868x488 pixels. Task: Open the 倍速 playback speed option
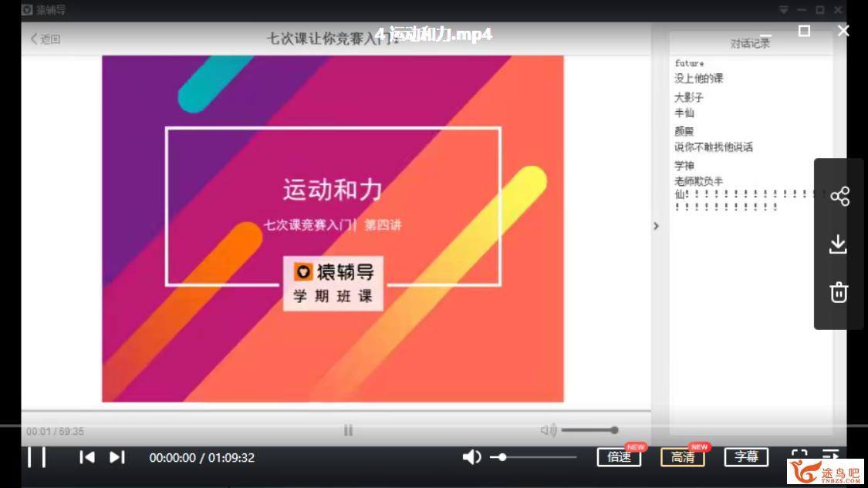[x=619, y=457]
